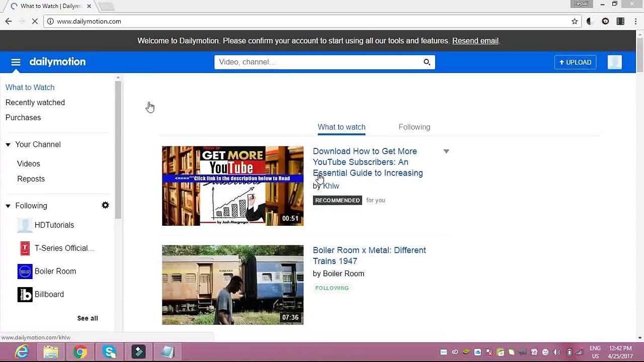The width and height of the screenshot is (644, 362).
Task: Open File Explorer from the taskbar
Action: (x=51, y=352)
